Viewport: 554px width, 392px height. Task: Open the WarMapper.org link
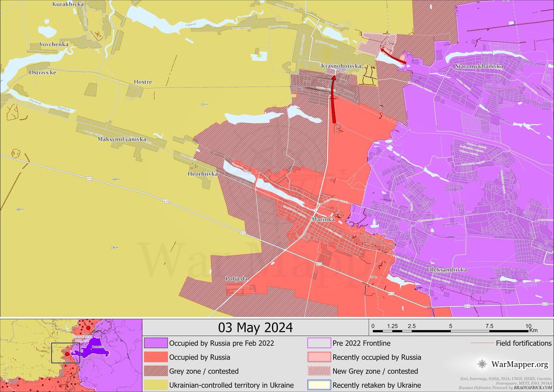(x=520, y=364)
